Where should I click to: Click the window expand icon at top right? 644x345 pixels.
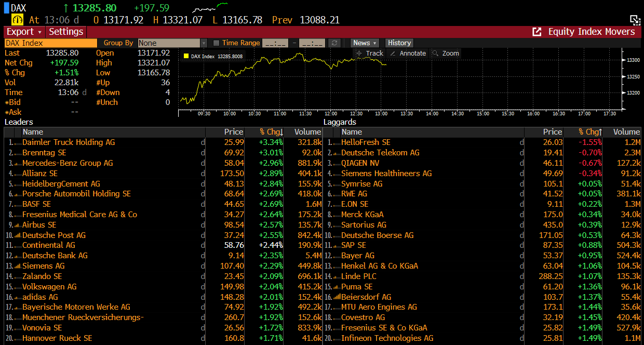(x=635, y=20)
